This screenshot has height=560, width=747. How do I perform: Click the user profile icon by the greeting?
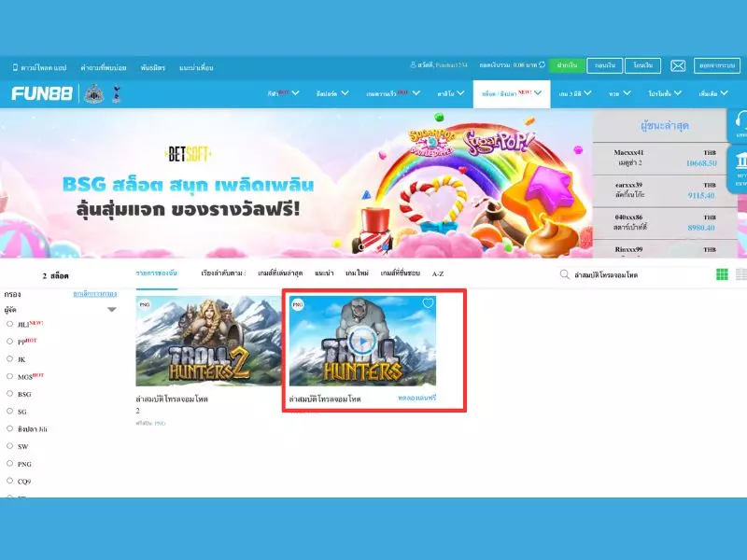(413, 64)
